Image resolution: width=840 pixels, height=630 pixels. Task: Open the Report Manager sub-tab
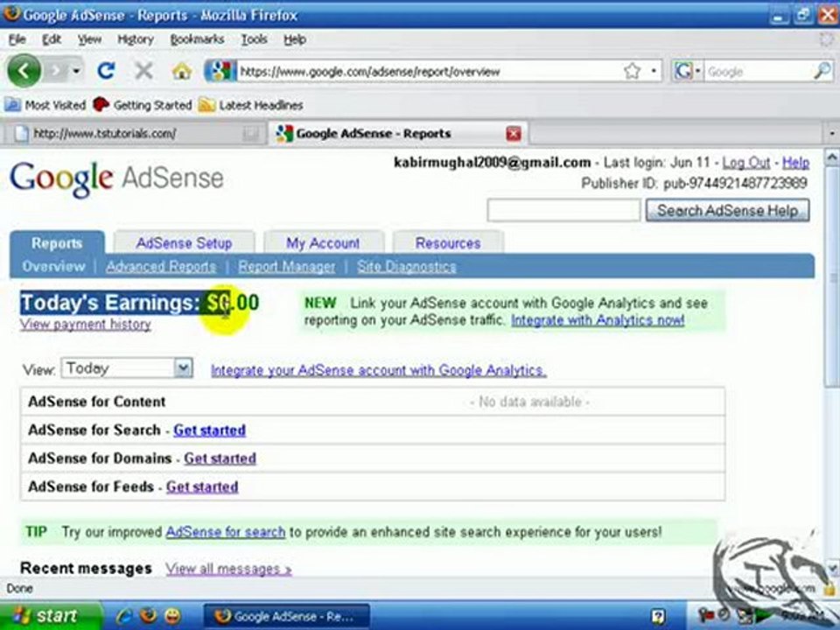click(x=287, y=266)
